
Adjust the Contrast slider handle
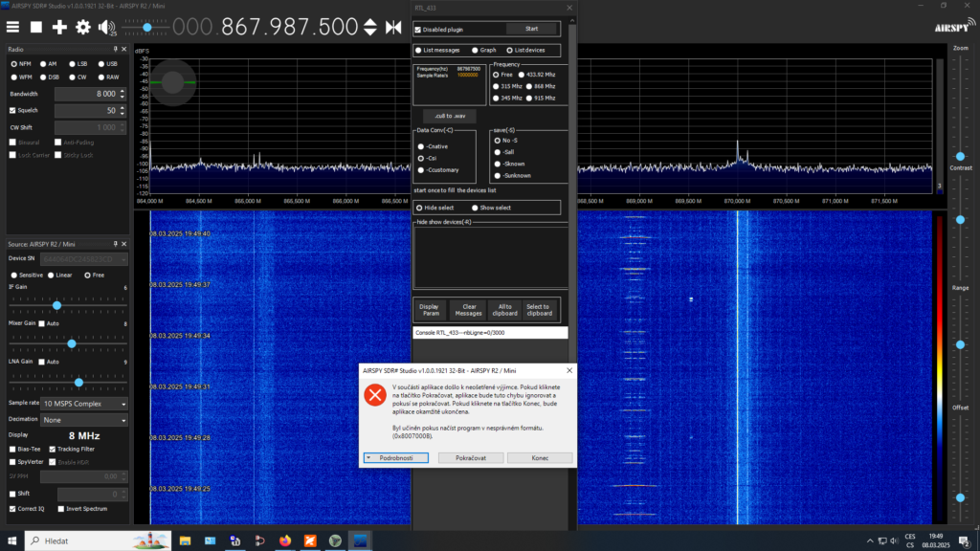961,220
